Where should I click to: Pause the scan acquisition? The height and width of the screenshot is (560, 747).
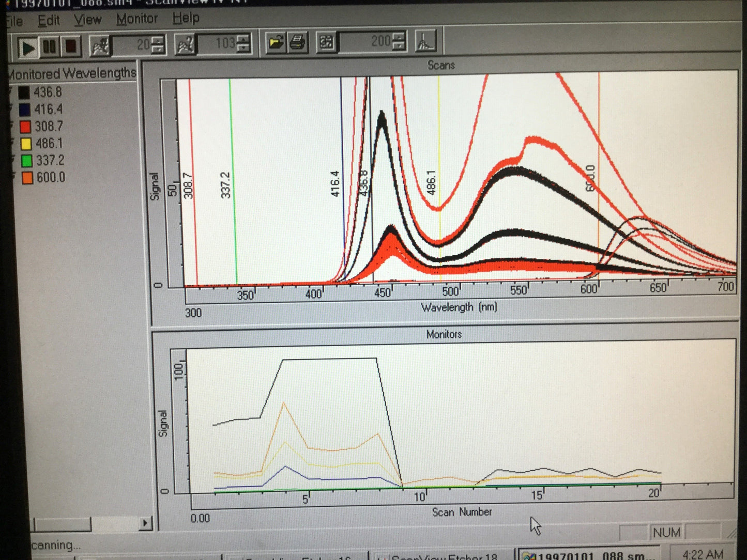point(50,47)
